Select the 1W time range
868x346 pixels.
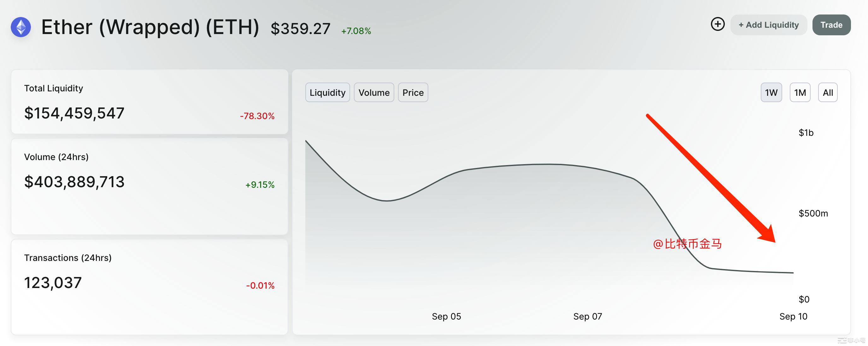click(771, 93)
